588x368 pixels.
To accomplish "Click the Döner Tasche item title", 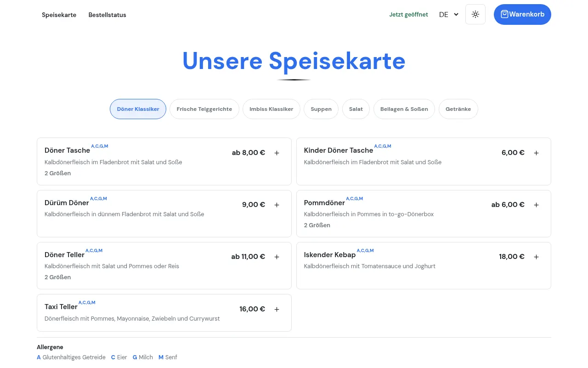I will point(68,150).
